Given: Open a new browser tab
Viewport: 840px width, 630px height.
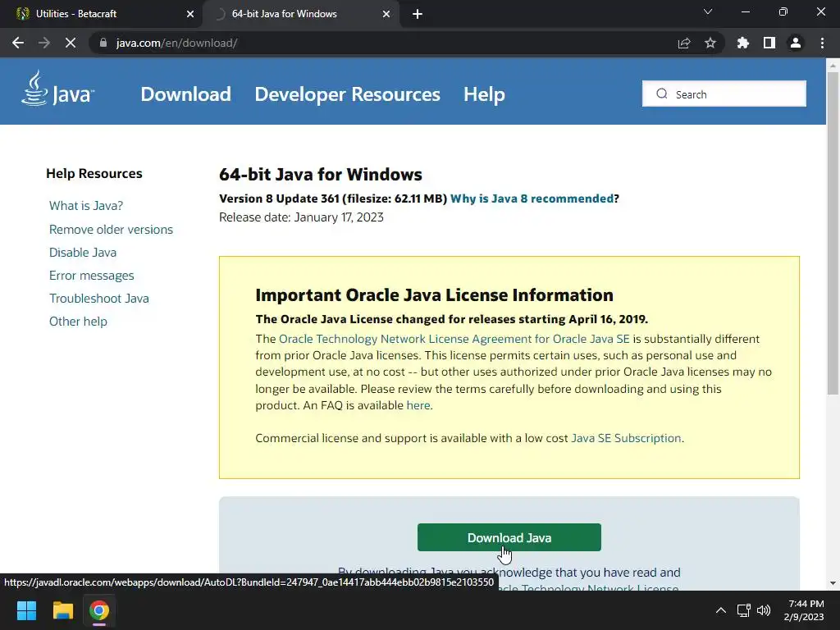Looking at the screenshot, I should (418, 15).
